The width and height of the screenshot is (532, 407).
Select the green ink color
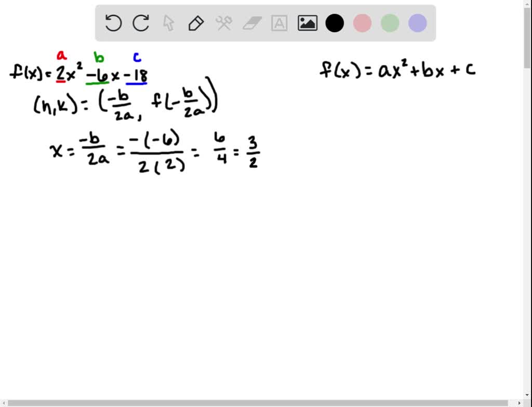pos(390,23)
